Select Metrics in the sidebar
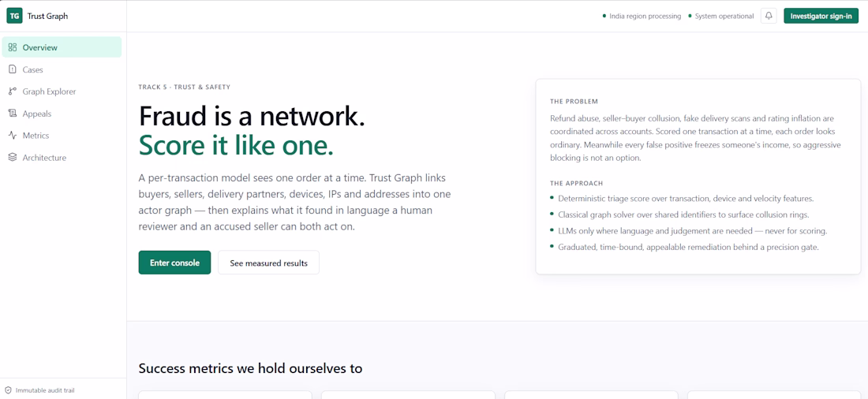Viewport: 868px width, 399px height. coord(62,136)
